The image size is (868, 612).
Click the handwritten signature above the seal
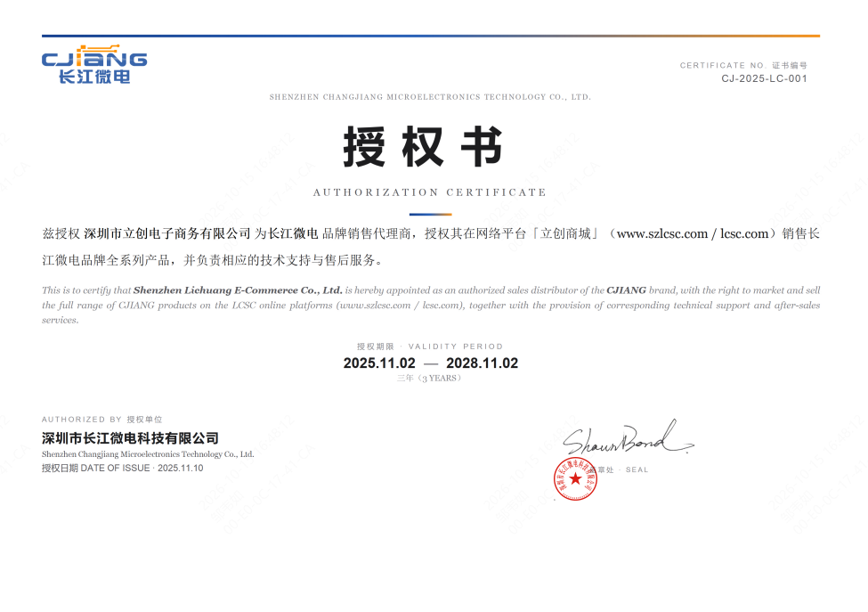pyautogui.click(x=629, y=437)
